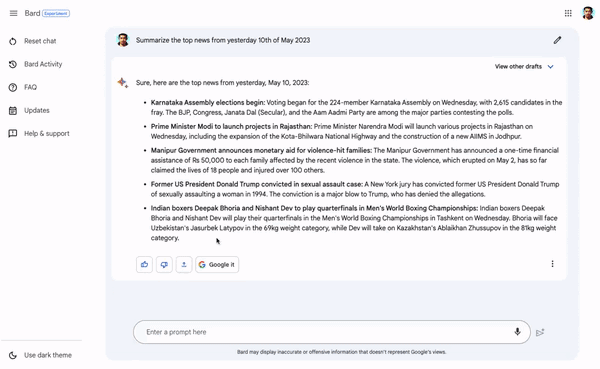Click the thumbs down bad response icon
The image size is (600, 369).
tap(164, 265)
